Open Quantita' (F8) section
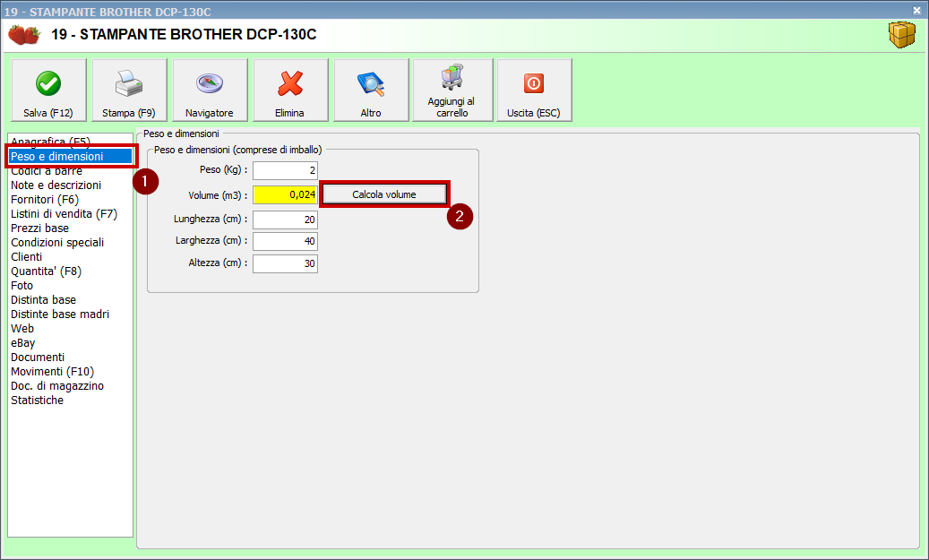929x560 pixels. [x=47, y=271]
